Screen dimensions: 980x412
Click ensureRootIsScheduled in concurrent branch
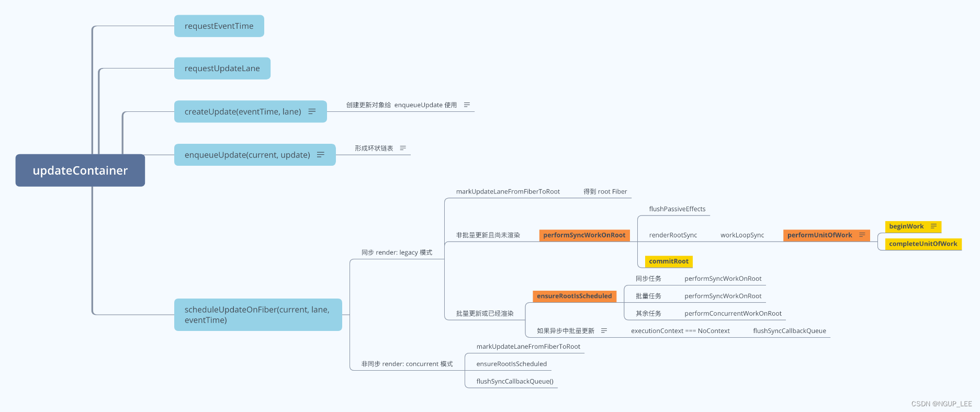(512, 364)
